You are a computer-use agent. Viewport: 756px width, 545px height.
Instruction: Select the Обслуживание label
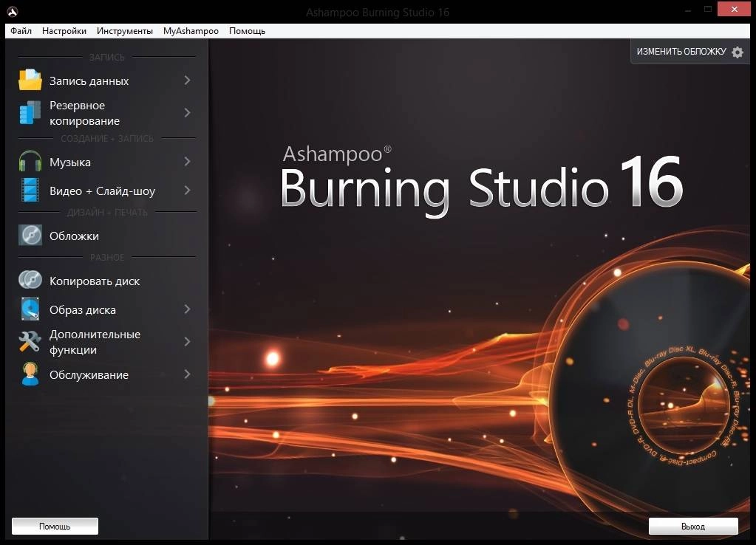pyautogui.click(x=89, y=375)
